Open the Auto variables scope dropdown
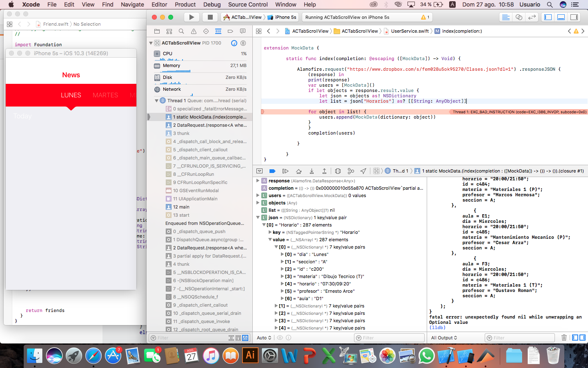588x368 pixels. click(264, 338)
